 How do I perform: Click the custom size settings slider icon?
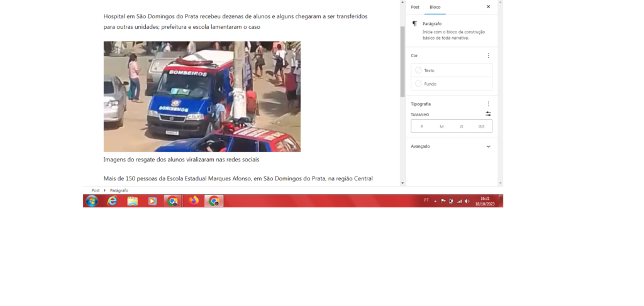tap(488, 114)
